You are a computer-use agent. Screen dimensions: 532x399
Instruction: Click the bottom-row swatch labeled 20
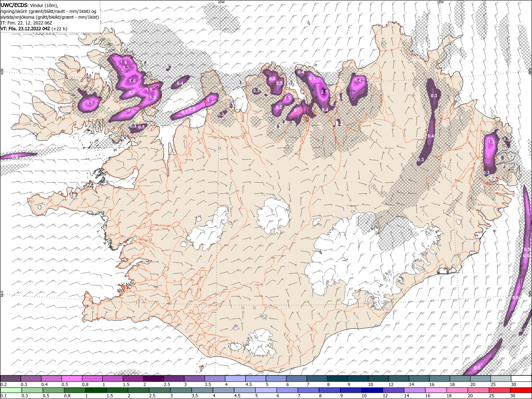click(x=479, y=390)
